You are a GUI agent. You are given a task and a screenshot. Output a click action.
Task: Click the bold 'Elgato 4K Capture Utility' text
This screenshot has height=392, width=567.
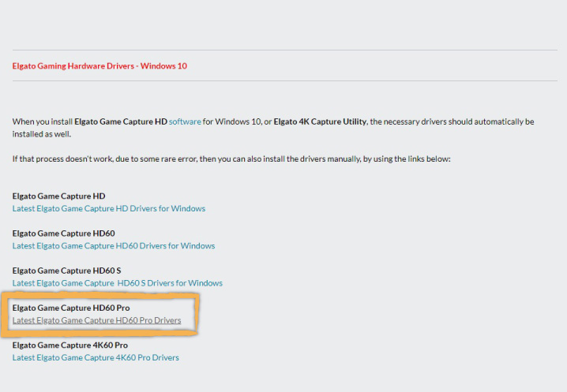tap(320, 121)
